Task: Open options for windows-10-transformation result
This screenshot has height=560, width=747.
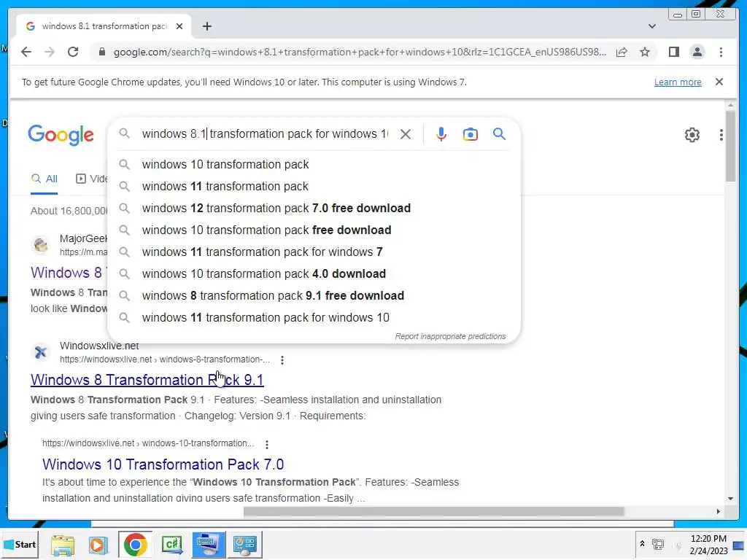Action: point(267,444)
